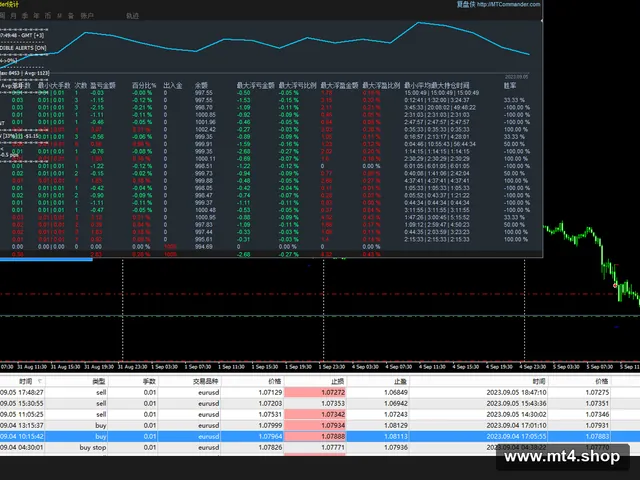Click the blue progress bar under statistics panel
Image resolution: width=640 pixels, height=480 pixels.
tap(46, 259)
